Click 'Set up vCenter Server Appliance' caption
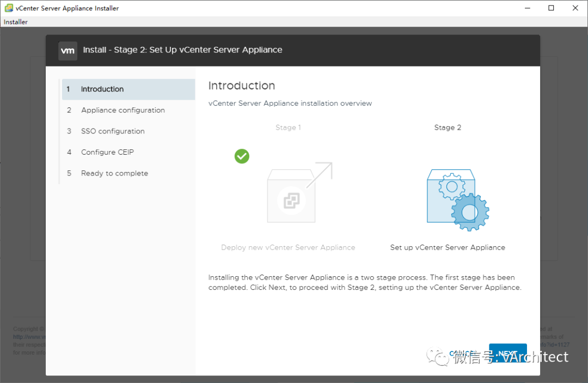588x383 pixels. [x=448, y=247]
